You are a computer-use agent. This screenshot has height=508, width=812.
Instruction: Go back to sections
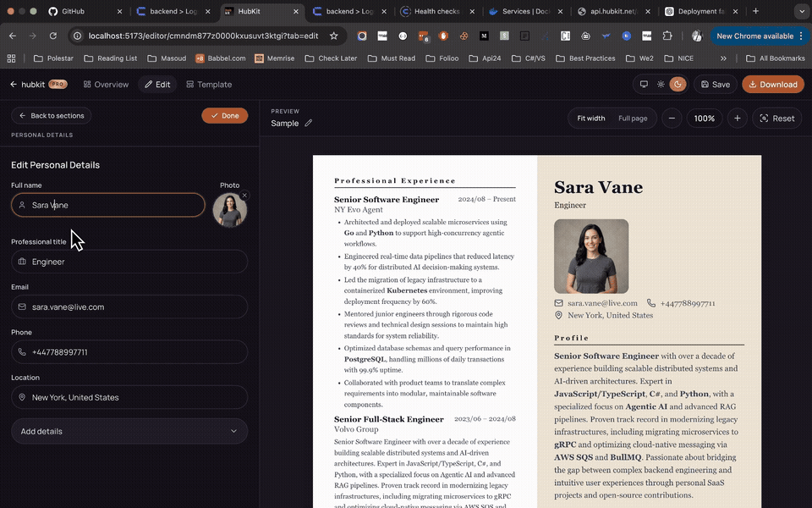[x=52, y=116]
